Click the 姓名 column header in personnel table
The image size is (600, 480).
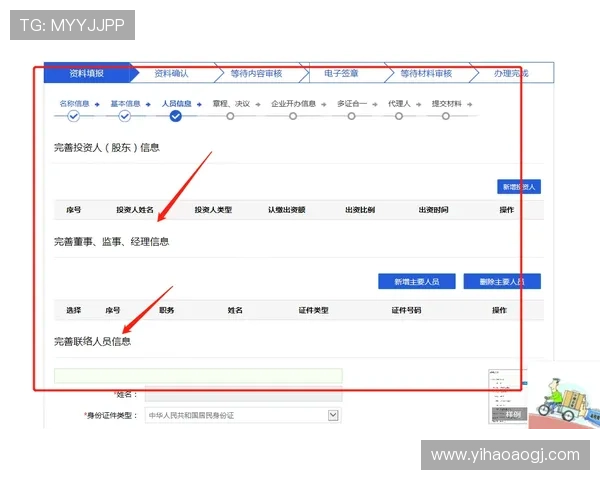point(235,310)
